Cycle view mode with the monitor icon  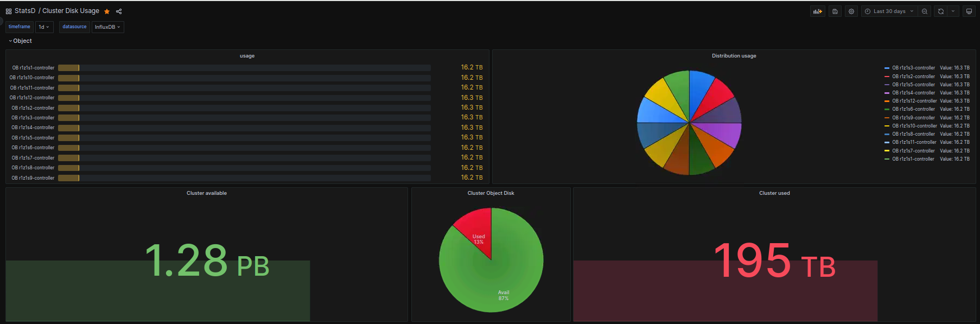coord(969,11)
